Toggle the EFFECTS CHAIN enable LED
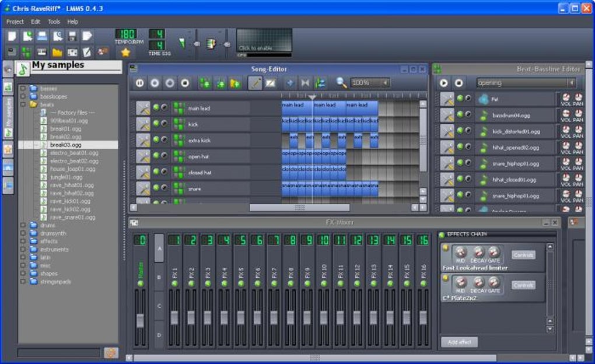Viewport: 595px width, 364px height. click(442, 235)
